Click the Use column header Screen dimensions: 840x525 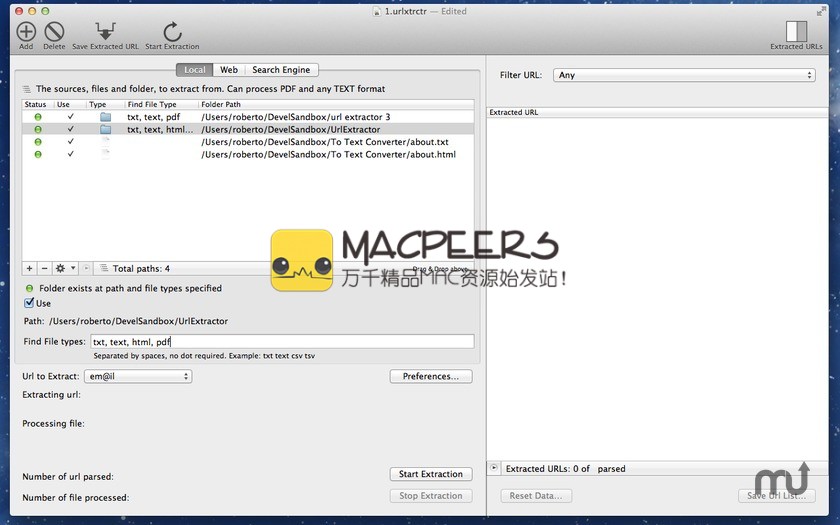pyautogui.click(x=70, y=104)
